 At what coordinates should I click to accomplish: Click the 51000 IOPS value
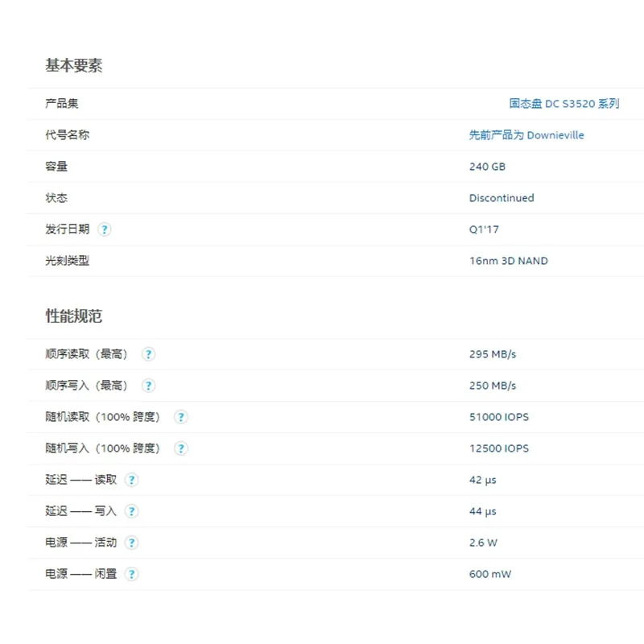point(499,417)
